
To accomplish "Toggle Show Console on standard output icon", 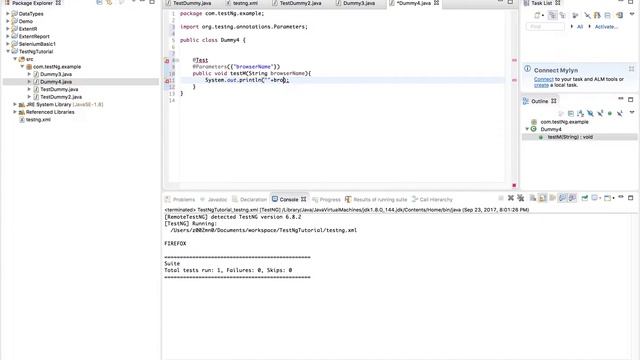I will click(563, 198).
